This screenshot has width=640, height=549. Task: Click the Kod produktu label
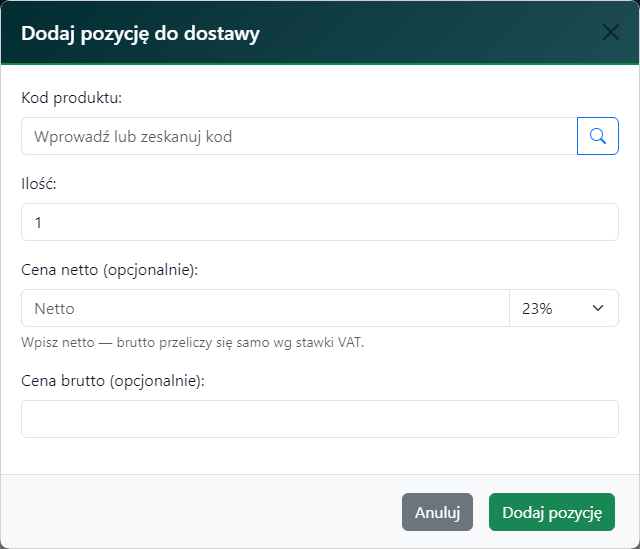click(x=72, y=98)
